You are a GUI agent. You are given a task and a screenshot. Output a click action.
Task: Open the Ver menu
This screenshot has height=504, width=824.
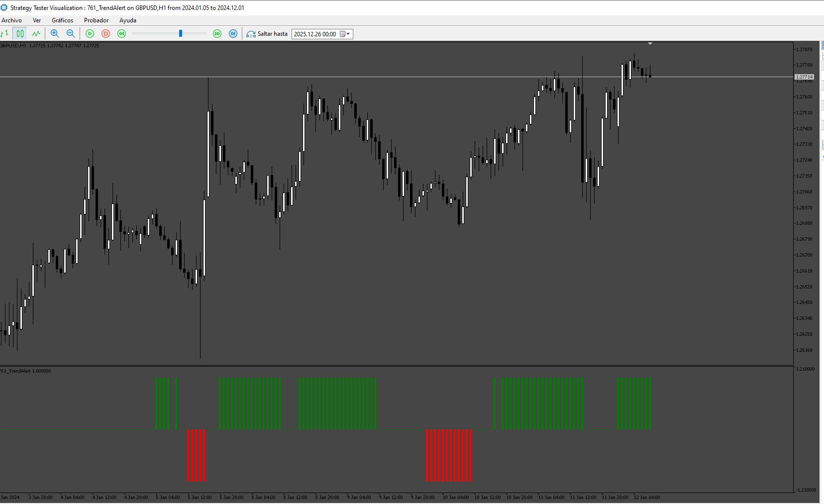[37, 20]
